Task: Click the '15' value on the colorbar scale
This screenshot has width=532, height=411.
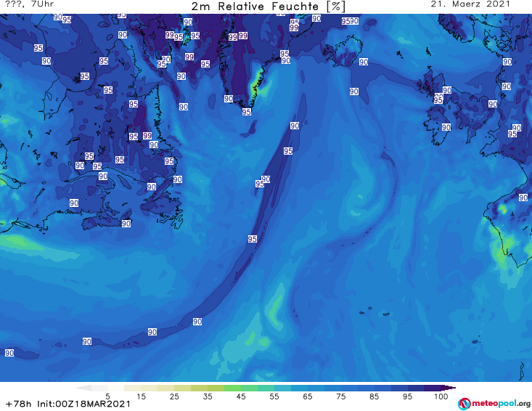Action: tap(141, 396)
